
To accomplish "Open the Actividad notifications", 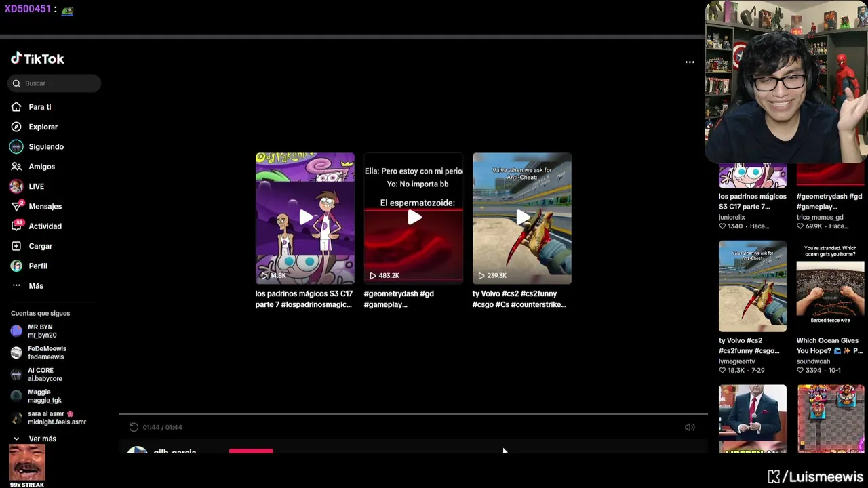I will pyautogui.click(x=45, y=226).
